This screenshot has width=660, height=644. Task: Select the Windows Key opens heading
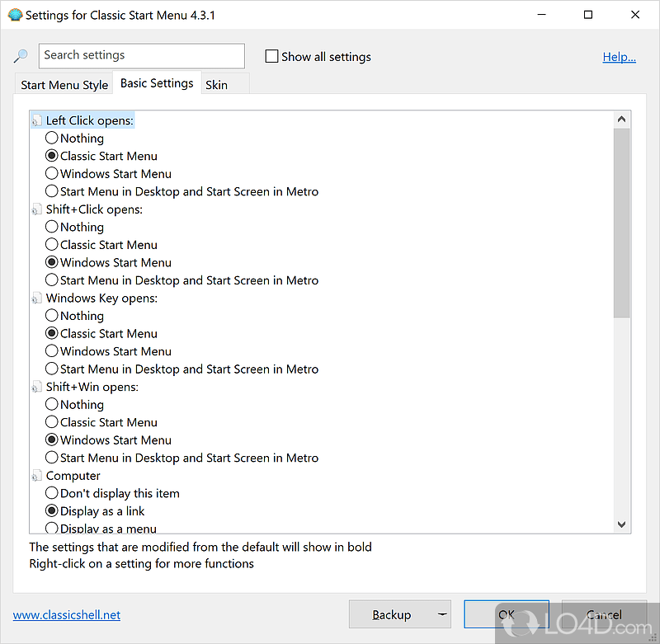click(101, 298)
